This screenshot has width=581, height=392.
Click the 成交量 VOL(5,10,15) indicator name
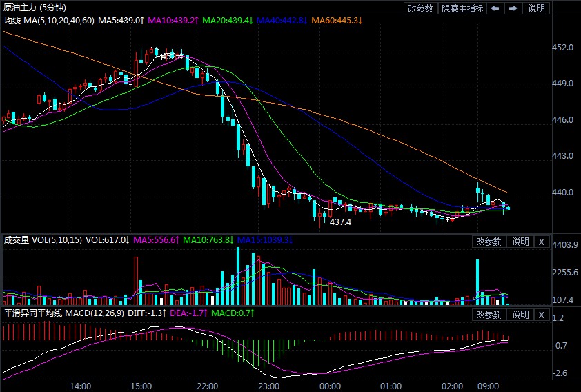click(43, 240)
